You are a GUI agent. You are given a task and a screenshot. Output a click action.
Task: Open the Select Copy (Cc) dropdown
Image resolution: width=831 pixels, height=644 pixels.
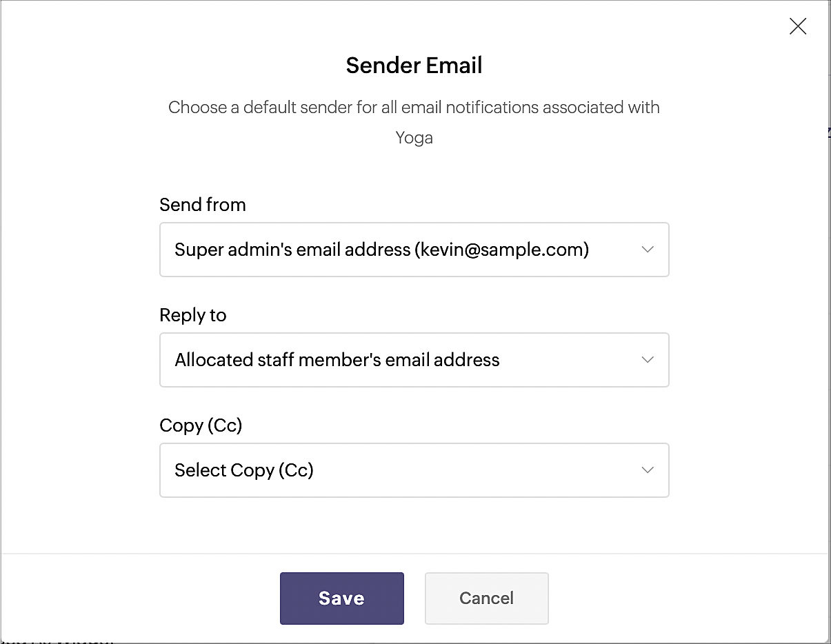click(414, 470)
